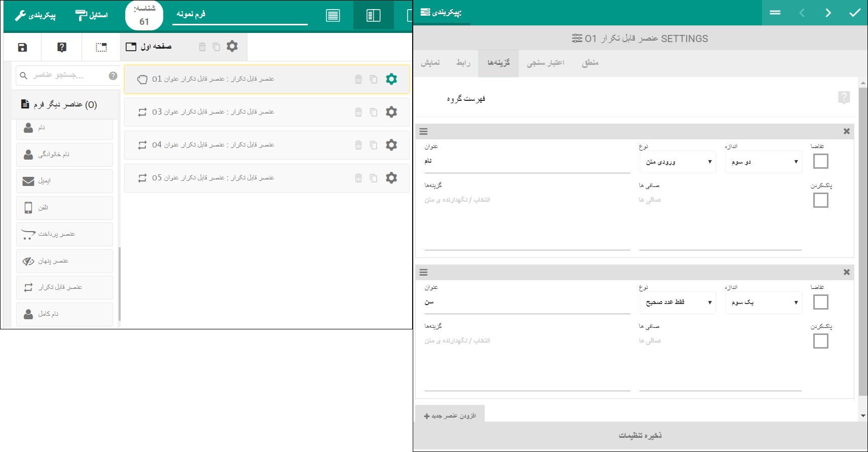Viewport: 868px width, 452px height.
Task: Remove the سن group item with its X
Action: click(x=846, y=272)
